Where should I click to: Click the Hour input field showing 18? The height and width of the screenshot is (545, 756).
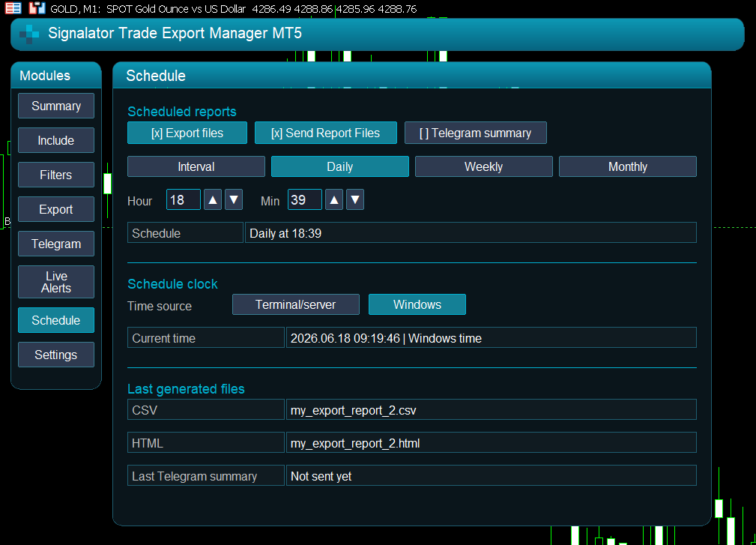184,199
